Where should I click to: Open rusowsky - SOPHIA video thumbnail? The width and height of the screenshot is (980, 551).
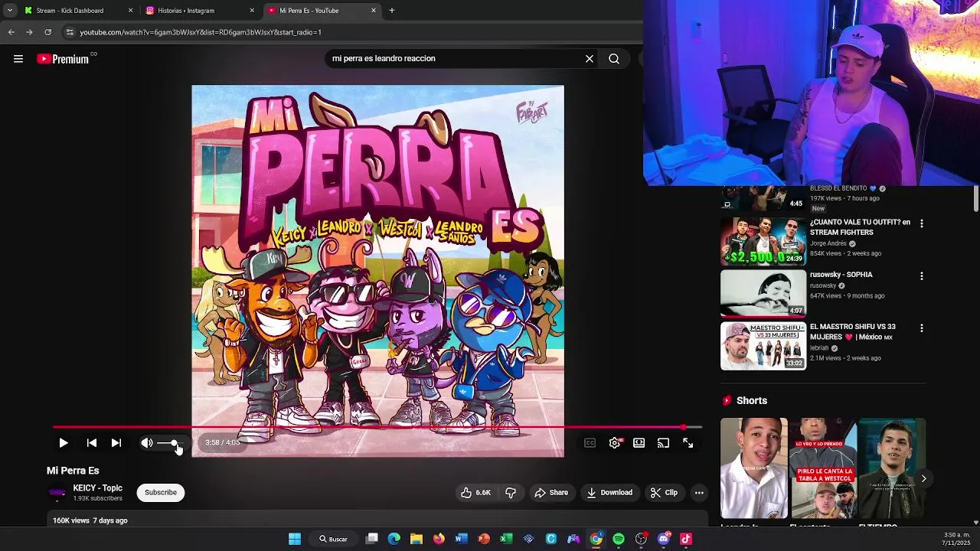763,293
